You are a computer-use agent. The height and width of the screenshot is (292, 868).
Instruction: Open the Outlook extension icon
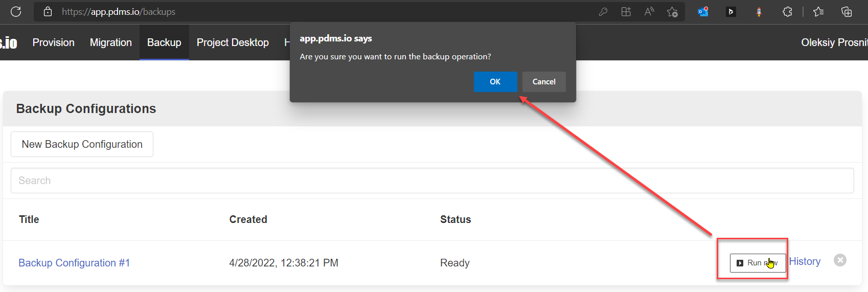(x=703, y=12)
